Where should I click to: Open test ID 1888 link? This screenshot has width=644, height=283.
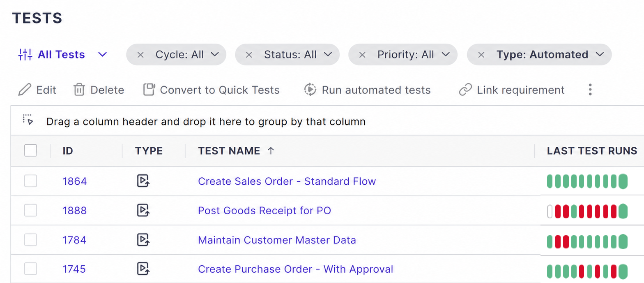point(75,211)
